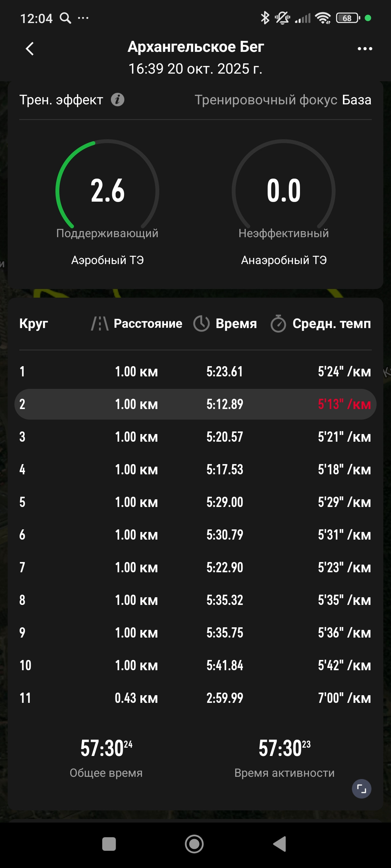Tap the training effect info icon
Screen dimensions: 391x868
118,100
